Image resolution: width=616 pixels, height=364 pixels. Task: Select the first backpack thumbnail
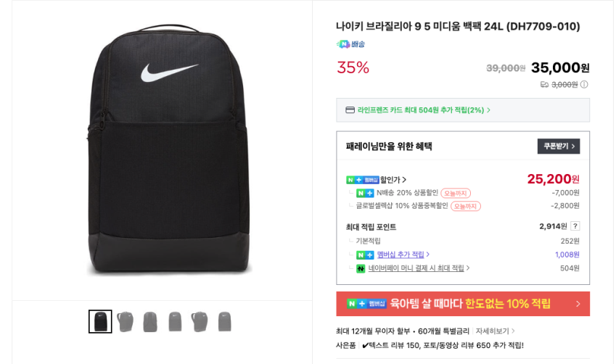100,321
